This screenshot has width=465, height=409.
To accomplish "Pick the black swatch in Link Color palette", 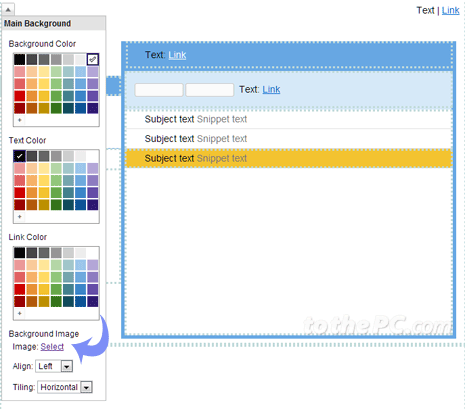I will [20, 253].
